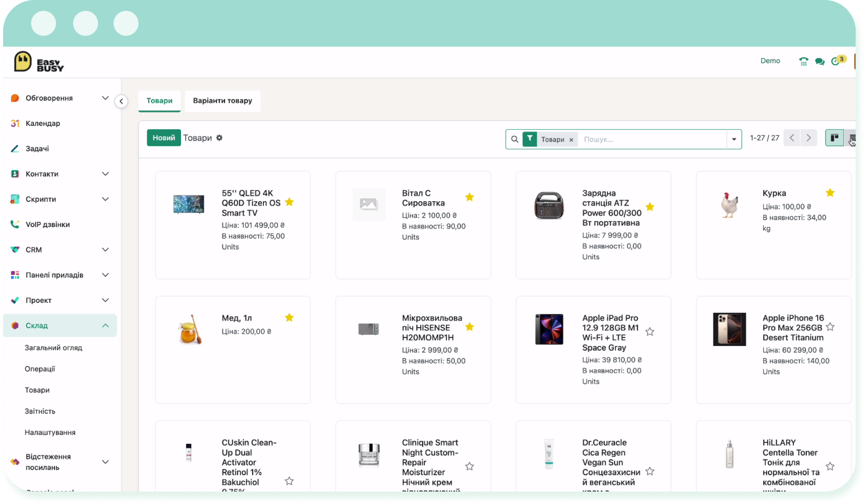Viewport: 865px width, 504px height.
Task: Collapse the Склад menu chevron
Action: pyautogui.click(x=105, y=326)
